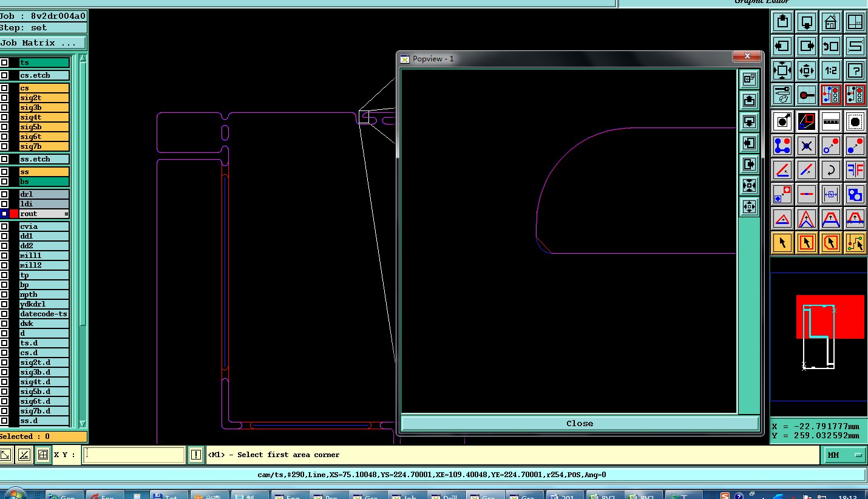The image size is (868, 499).
Task: Select the bs layer name
Action: (x=44, y=182)
